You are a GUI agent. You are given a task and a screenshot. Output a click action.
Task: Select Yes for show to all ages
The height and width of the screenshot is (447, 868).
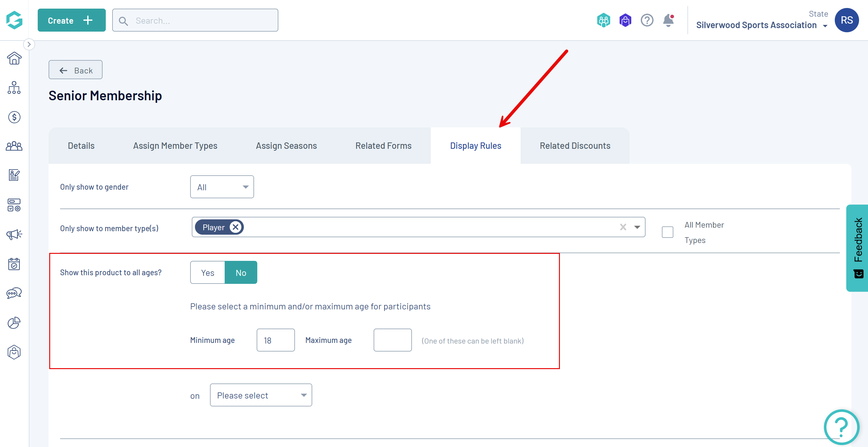point(207,273)
